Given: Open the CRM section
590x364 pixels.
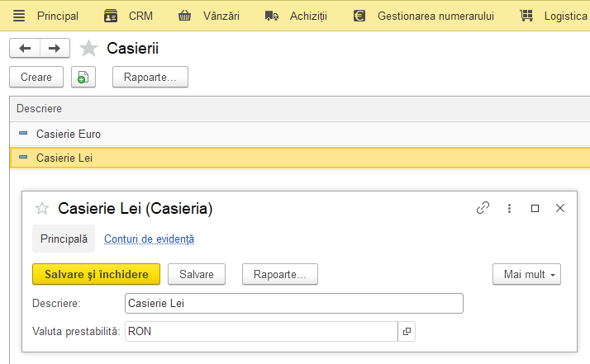Looking at the screenshot, I should point(140,16).
